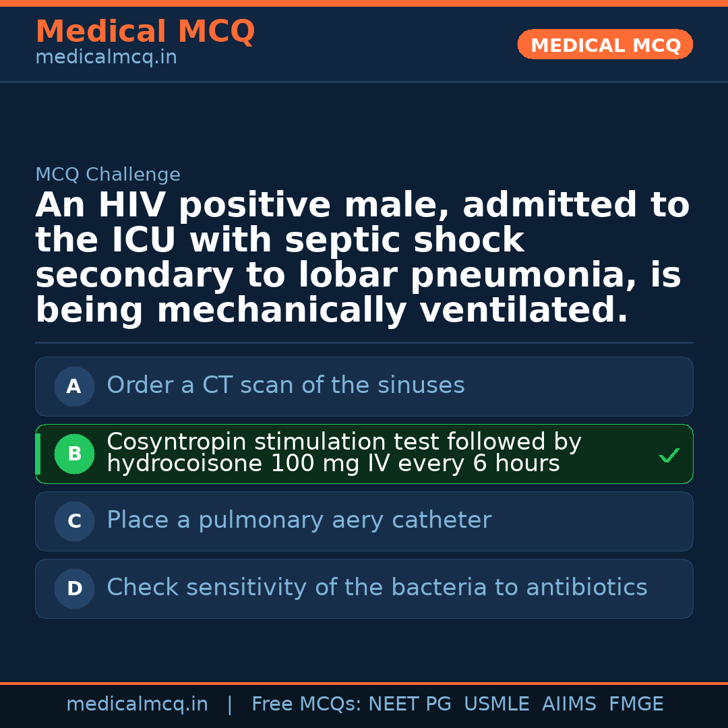Click the NEET PG label in footer

(410, 704)
